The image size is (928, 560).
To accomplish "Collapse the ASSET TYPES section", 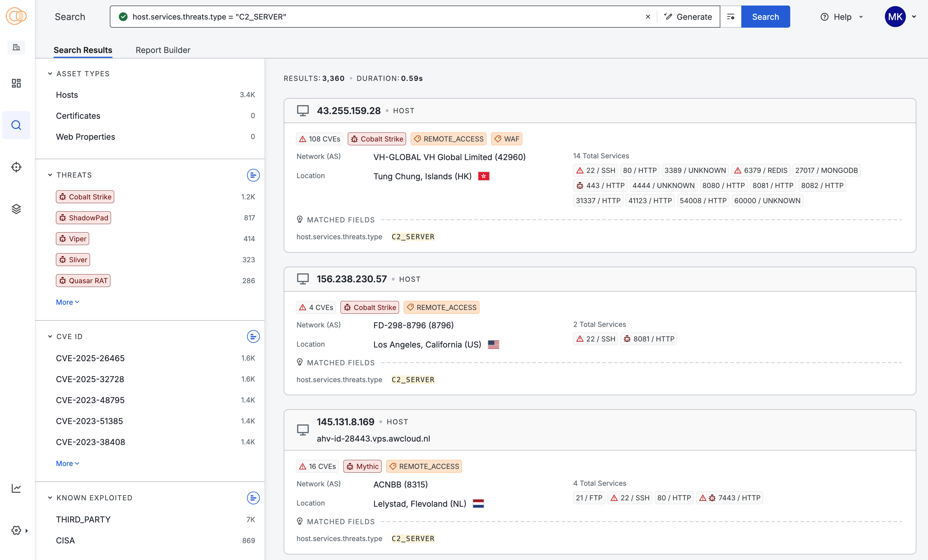I will (50, 74).
